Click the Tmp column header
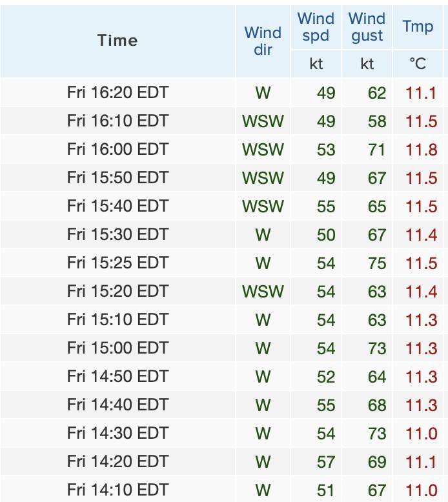 point(418,26)
